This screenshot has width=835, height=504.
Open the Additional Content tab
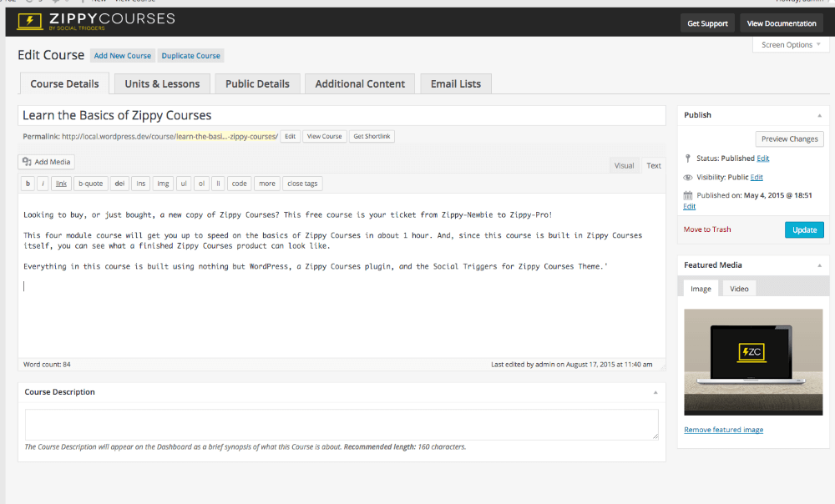click(360, 83)
